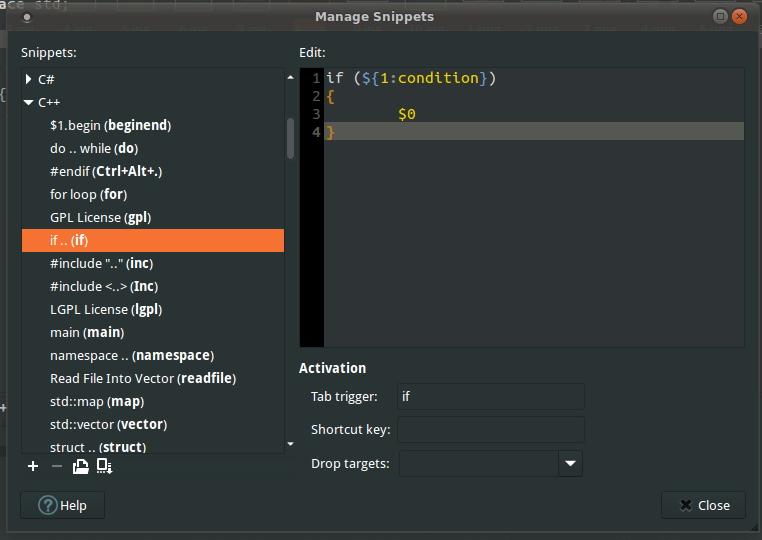This screenshot has height=540, width=762.
Task: Import snippets using the folder icon
Action: (x=81, y=466)
